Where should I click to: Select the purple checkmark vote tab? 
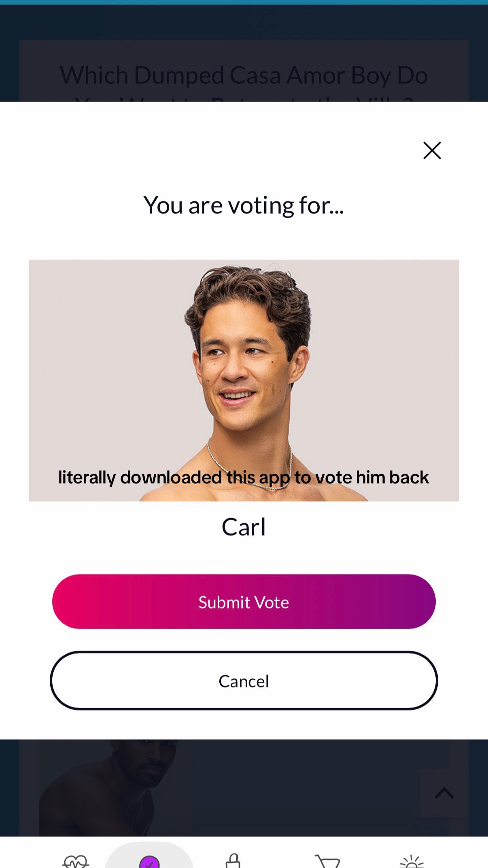point(149,861)
